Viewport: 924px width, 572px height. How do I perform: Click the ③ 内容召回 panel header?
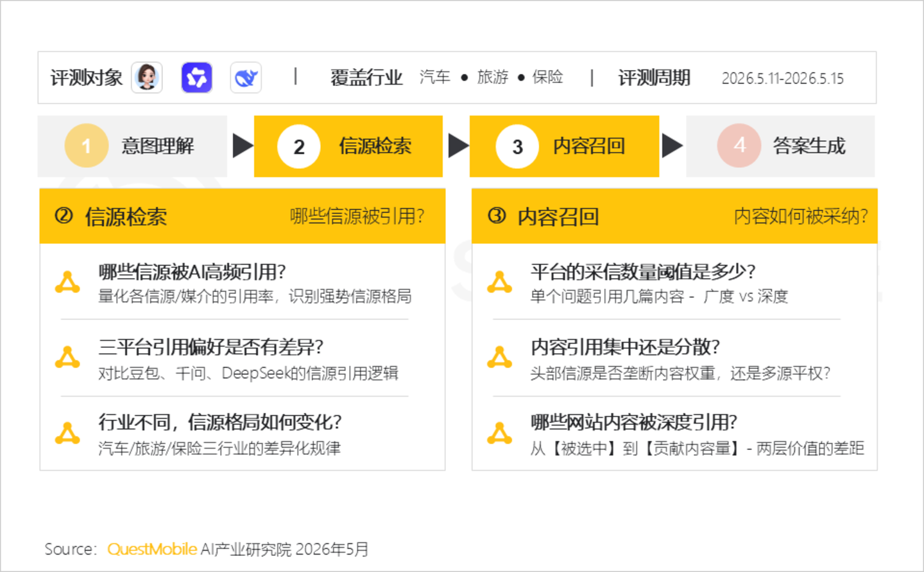(x=674, y=216)
